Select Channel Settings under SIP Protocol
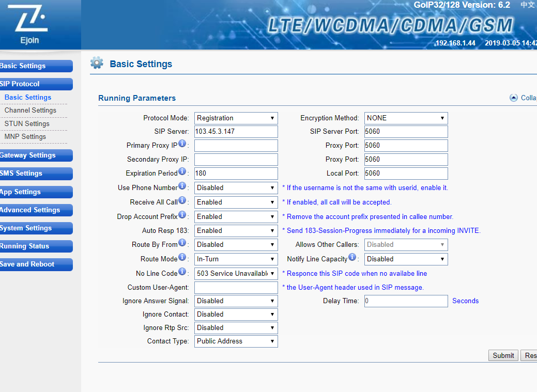 click(x=30, y=111)
